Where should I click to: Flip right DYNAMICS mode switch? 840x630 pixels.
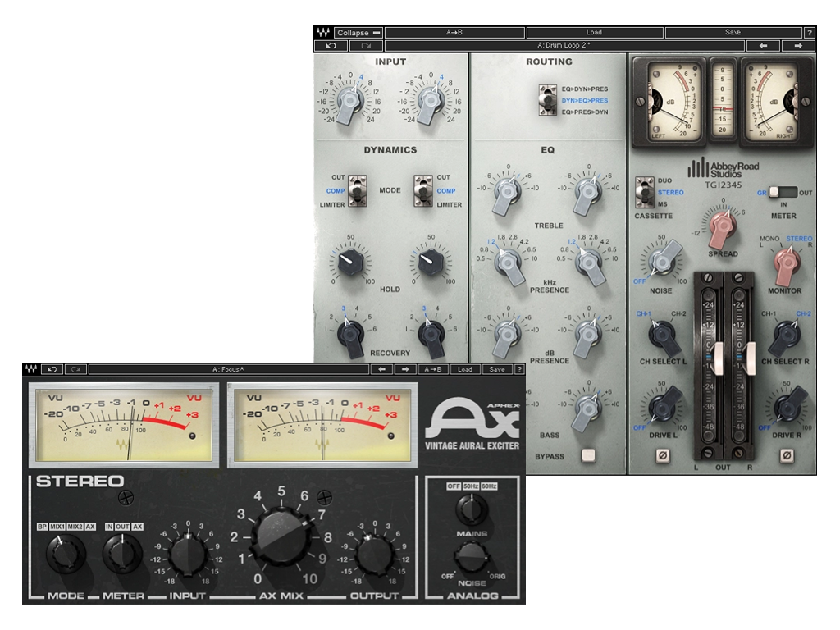(x=422, y=190)
